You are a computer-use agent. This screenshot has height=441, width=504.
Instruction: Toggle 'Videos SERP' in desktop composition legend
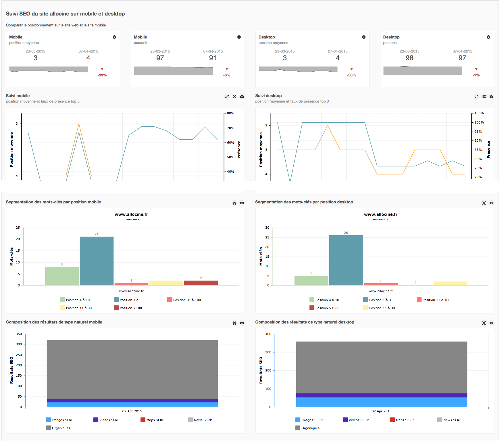(356, 420)
